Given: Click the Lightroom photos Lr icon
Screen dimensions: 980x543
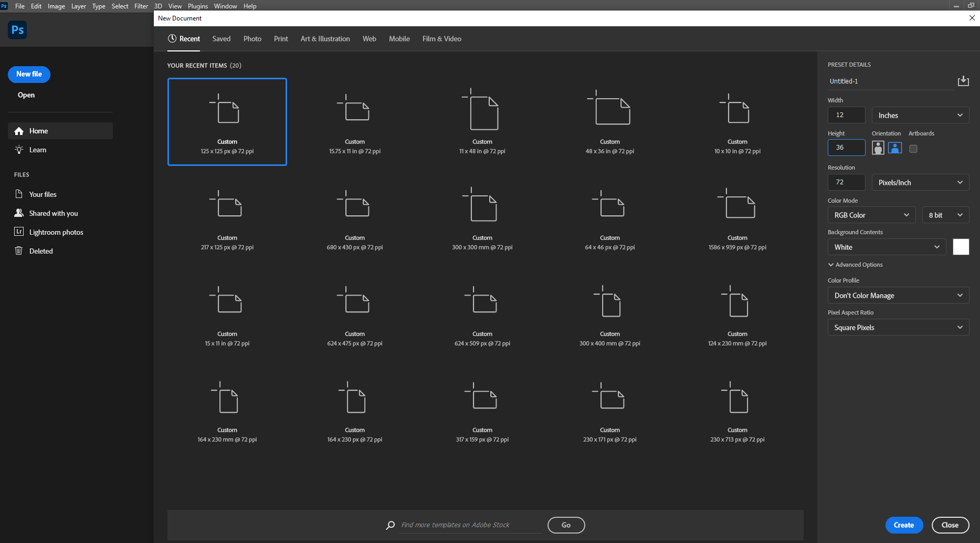Looking at the screenshot, I should (x=19, y=232).
